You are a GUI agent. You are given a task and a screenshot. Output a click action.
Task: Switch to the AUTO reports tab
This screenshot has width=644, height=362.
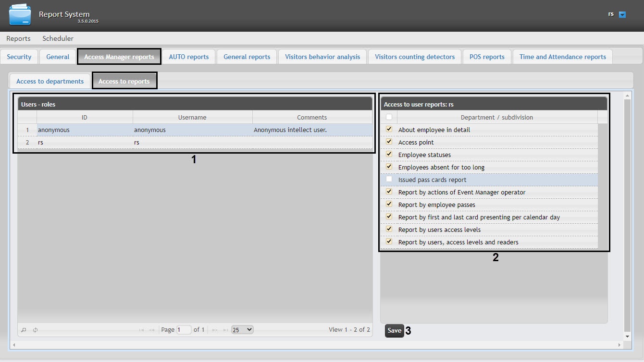click(x=189, y=57)
